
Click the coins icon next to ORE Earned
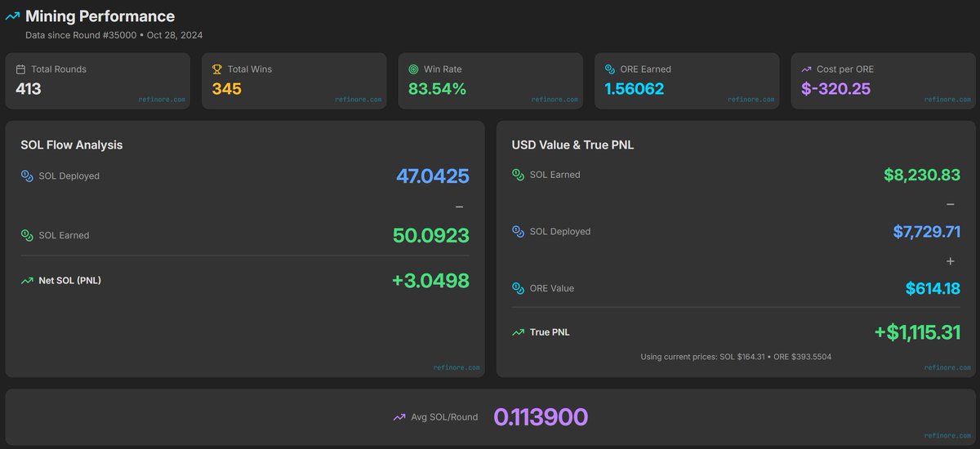610,69
